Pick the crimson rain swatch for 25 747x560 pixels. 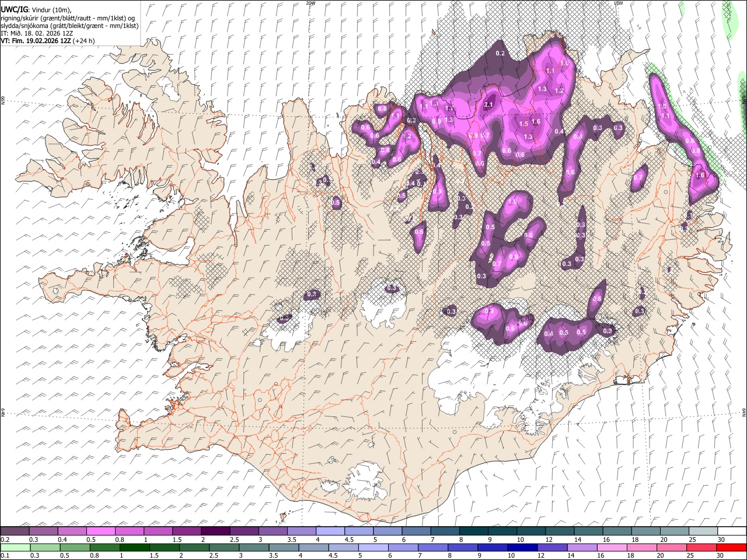tap(702, 547)
